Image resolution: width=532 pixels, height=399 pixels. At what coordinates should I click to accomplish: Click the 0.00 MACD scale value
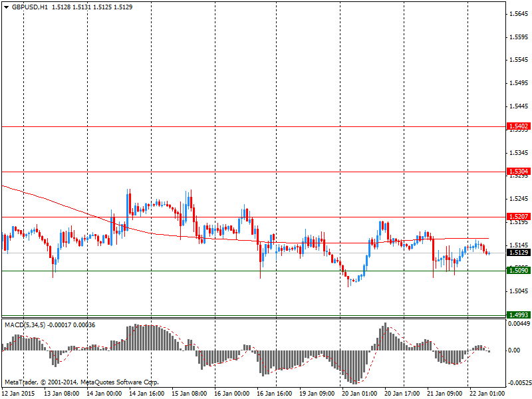tap(514, 350)
